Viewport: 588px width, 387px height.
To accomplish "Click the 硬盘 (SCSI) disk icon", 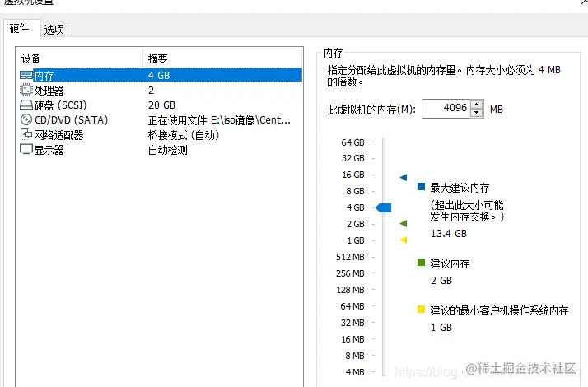I will click(26, 105).
